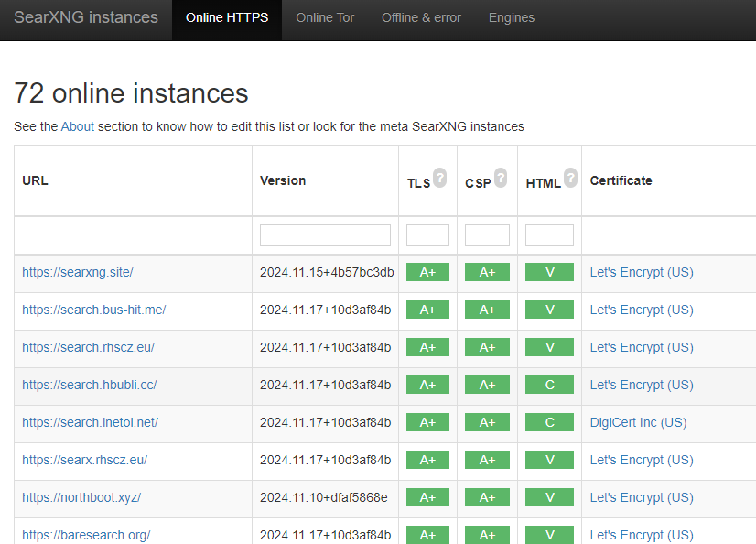The height and width of the screenshot is (544, 756).
Task: Focus the HTML filter input field
Action: coord(549,235)
